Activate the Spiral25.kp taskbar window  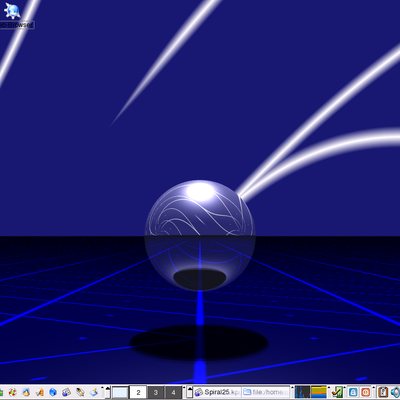(x=217, y=392)
